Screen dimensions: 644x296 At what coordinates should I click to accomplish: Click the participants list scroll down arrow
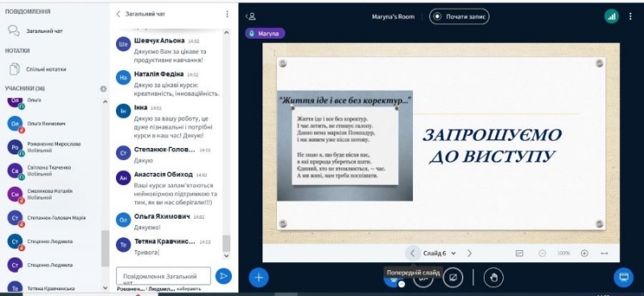105,288
